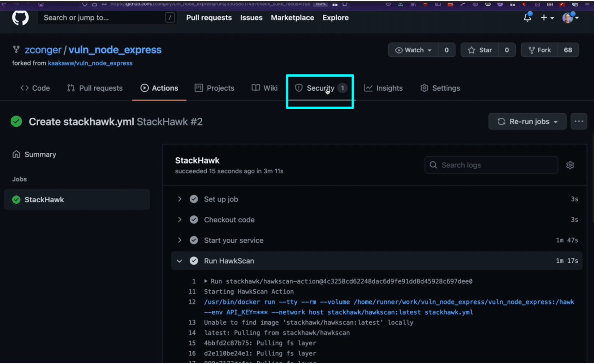Click the Code tab brackets icon
Screen dimensions: 594x364
[25, 88]
